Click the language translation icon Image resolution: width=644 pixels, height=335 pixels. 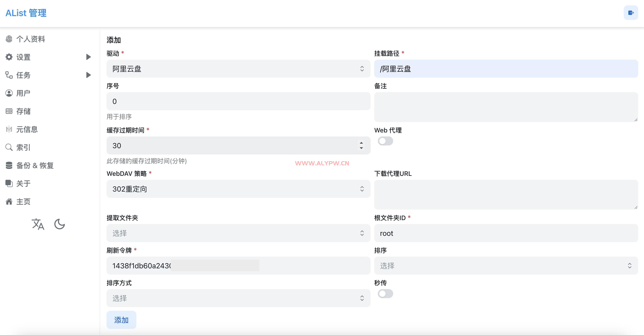pos(38,224)
